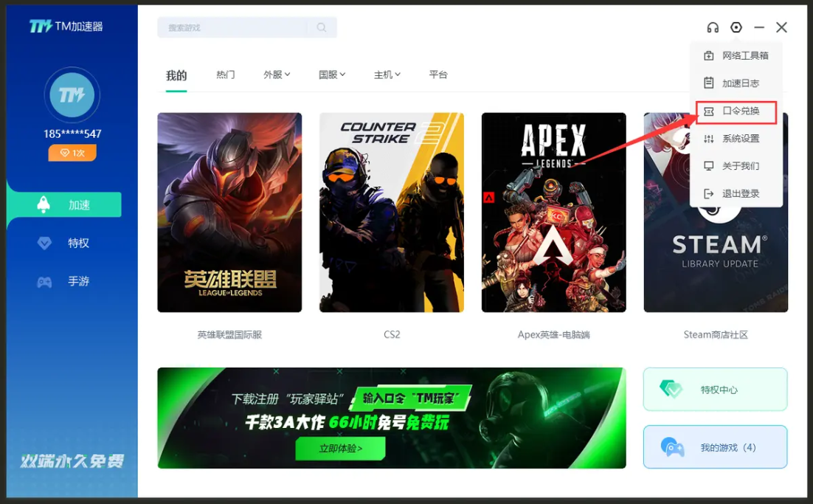Open the Apex Legends cover
813x504 pixels.
click(554, 213)
